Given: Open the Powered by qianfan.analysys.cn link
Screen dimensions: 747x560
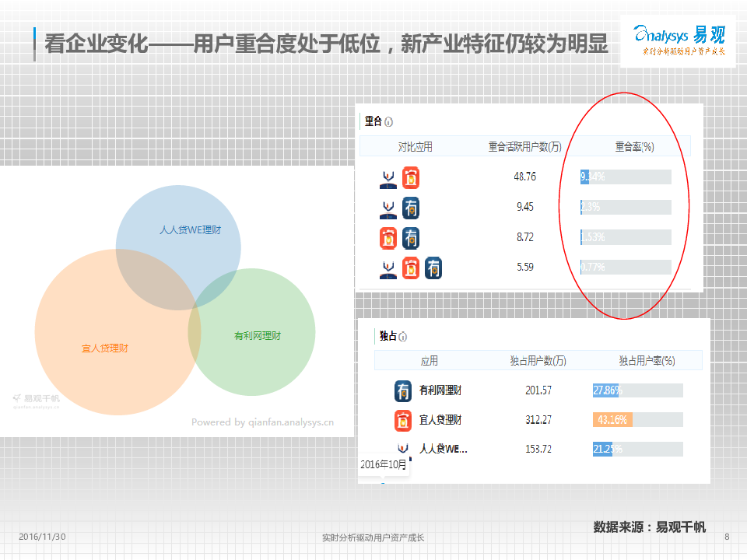Looking at the screenshot, I should click(262, 422).
